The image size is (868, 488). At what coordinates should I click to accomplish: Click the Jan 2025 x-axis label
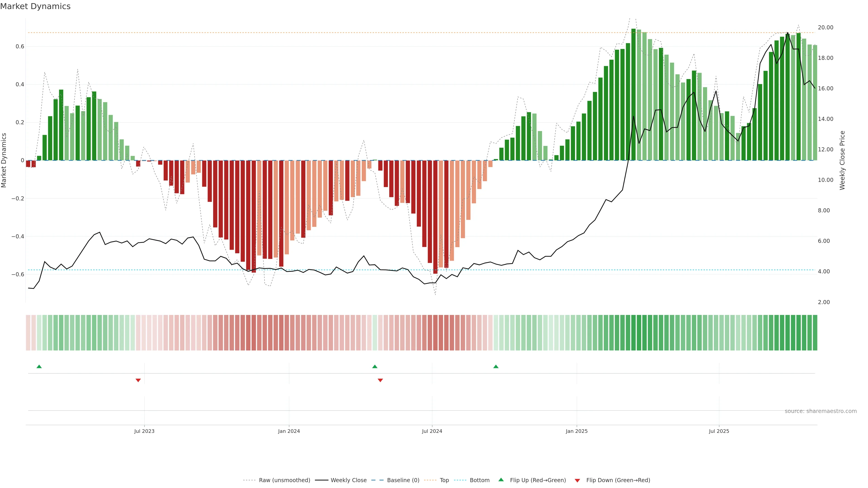pos(577,431)
